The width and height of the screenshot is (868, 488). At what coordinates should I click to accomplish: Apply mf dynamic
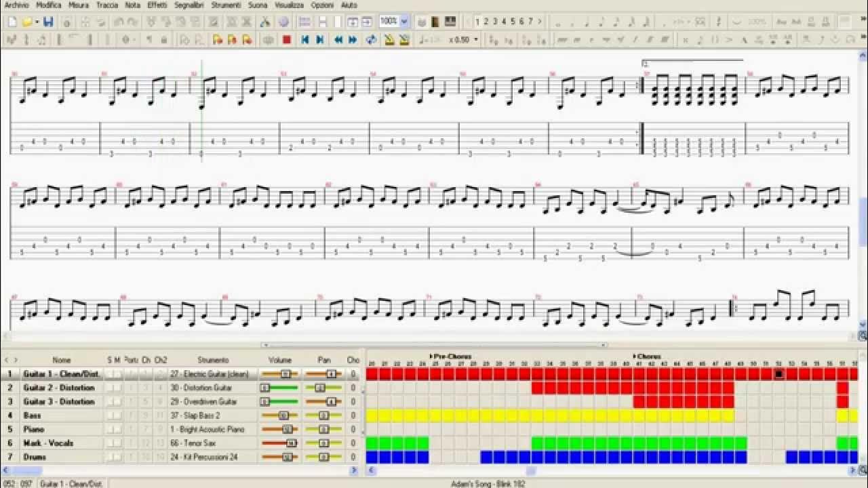(620, 40)
